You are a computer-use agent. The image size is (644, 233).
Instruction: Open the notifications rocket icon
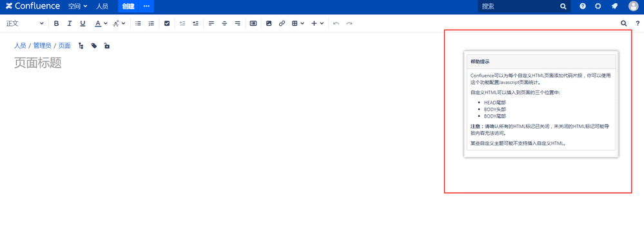[x=614, y=6]
